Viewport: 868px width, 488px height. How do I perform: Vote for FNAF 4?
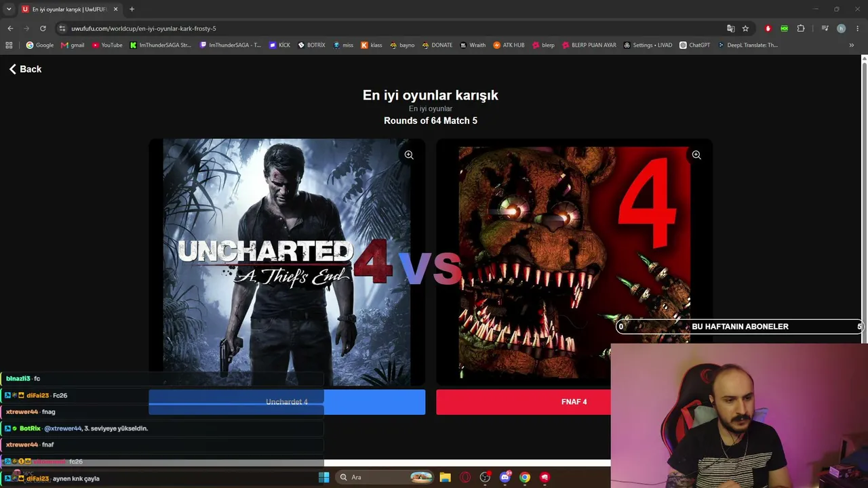[x=574, y=402]
